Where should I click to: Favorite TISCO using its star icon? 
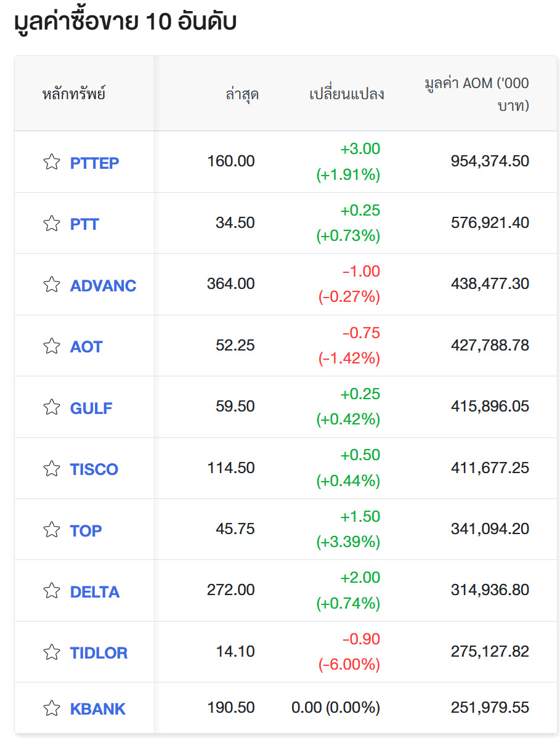(x=52, y=469)
